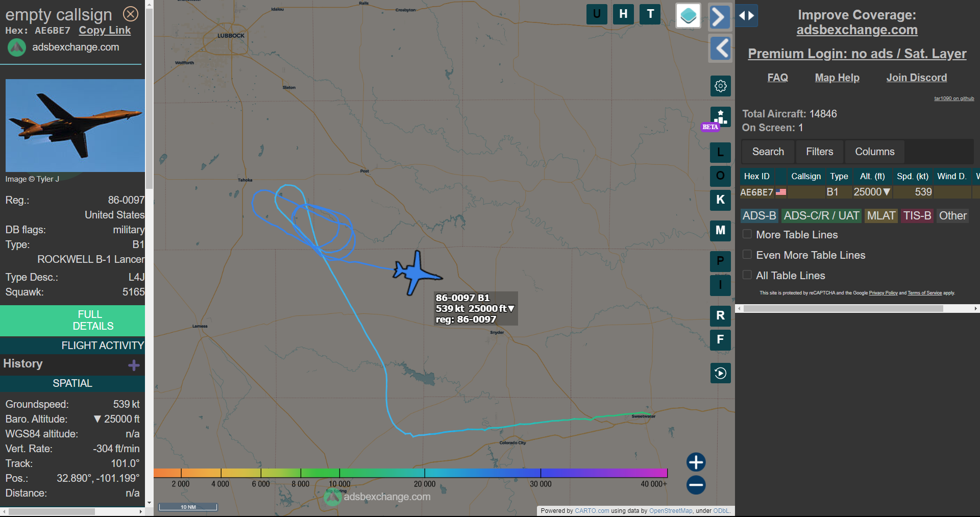
Task: Close the selected aircraft info panel
Action: pyautogui.click(x=131, y=14)
